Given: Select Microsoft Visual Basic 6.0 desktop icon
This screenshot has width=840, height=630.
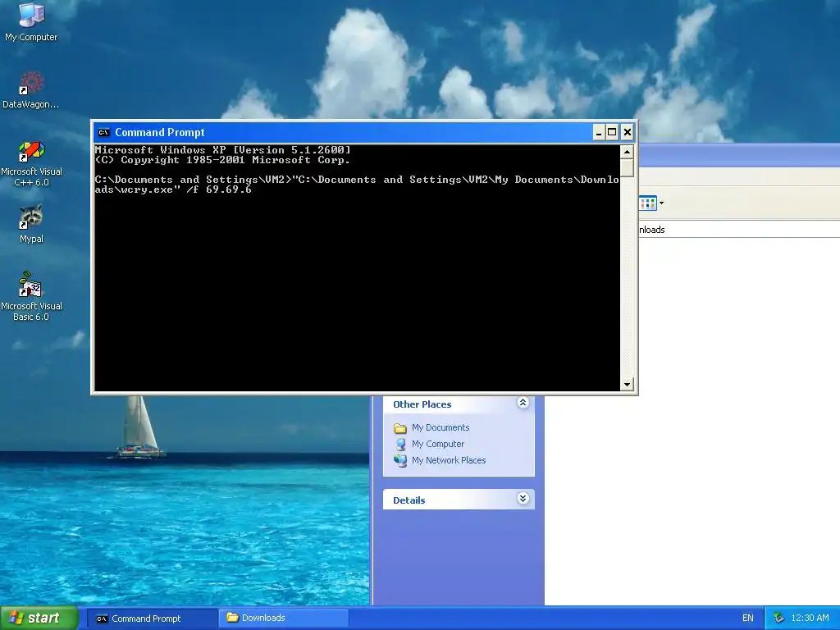Looking at the screenshot, I should (x=31, y=296).
